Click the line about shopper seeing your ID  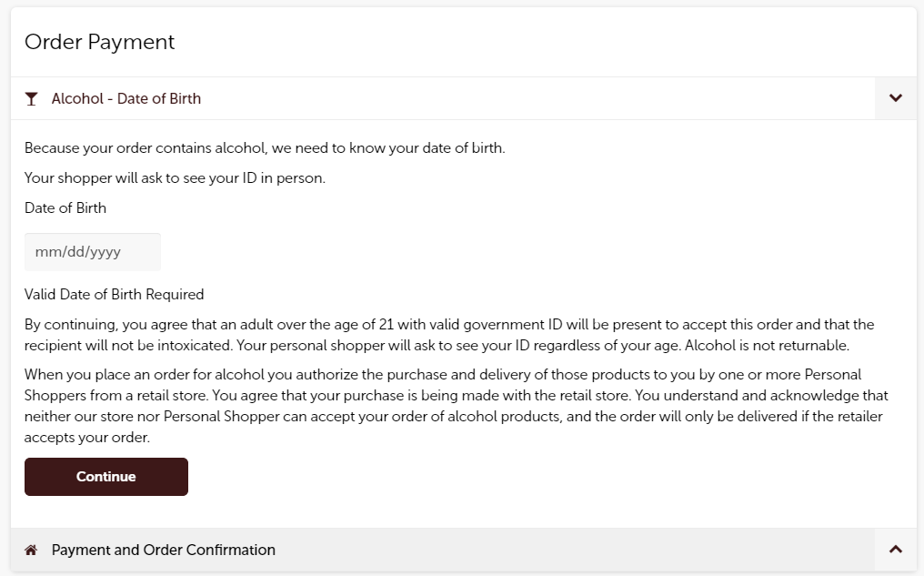click(175, 178)
